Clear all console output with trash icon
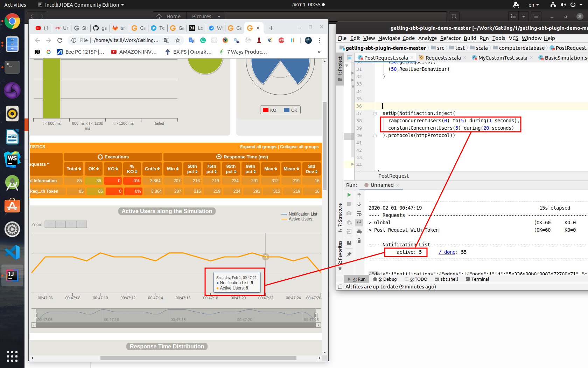This screenshot has height=368, width=588. [359, 240]
